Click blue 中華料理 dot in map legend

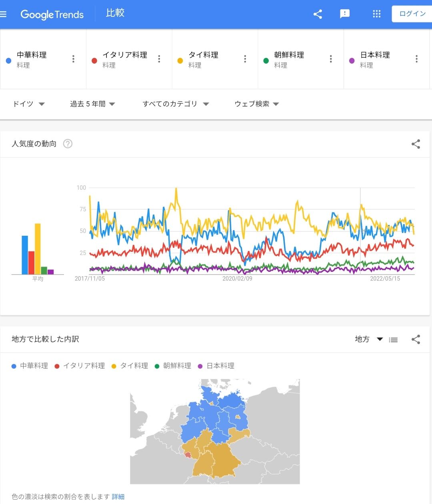14,366
